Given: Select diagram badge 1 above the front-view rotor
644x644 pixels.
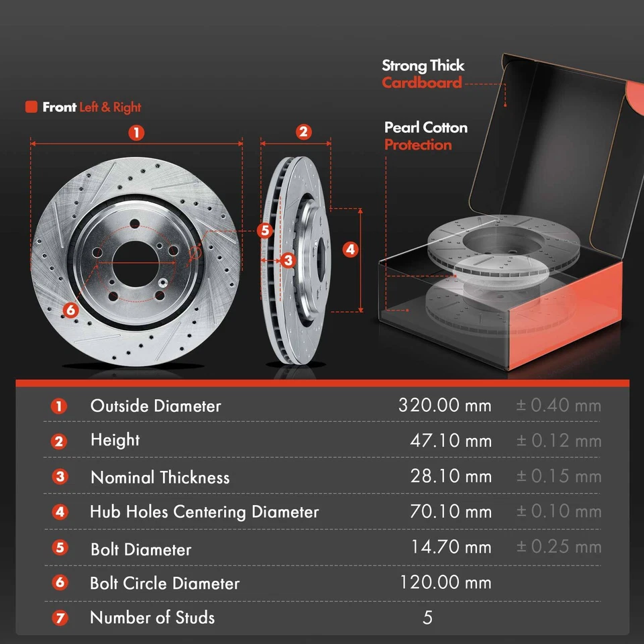Looking at the screenshot, I should click(136, 133).
